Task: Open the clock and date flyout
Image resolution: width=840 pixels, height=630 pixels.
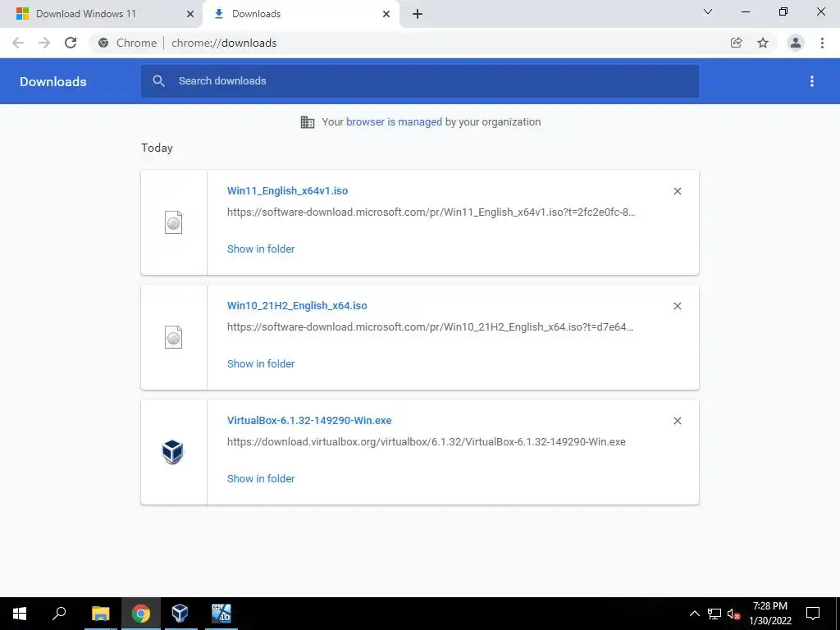Action: pos(770,614)
